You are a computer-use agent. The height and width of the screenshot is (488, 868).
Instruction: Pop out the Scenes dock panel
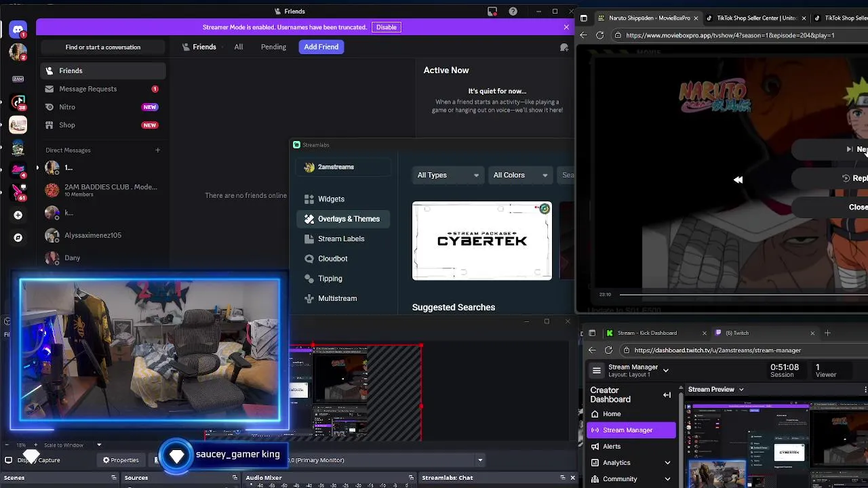114,478
